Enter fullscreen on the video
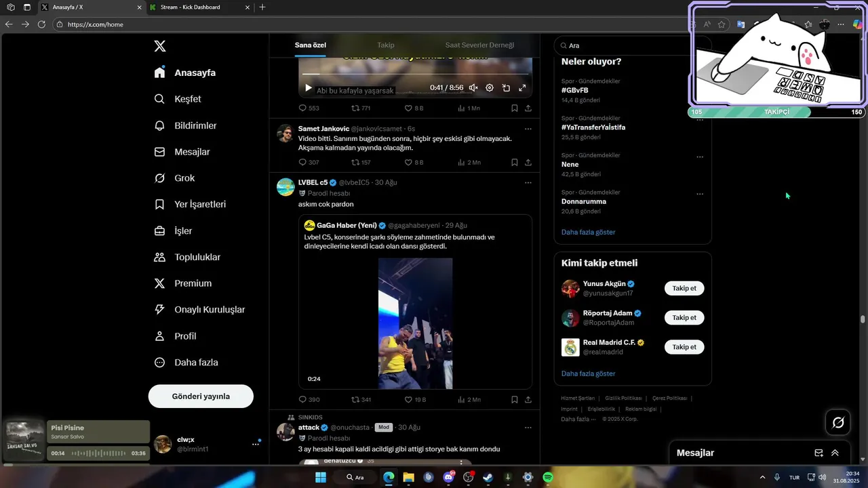This screenshot has height=488, width=868. [x=522, y=88]
